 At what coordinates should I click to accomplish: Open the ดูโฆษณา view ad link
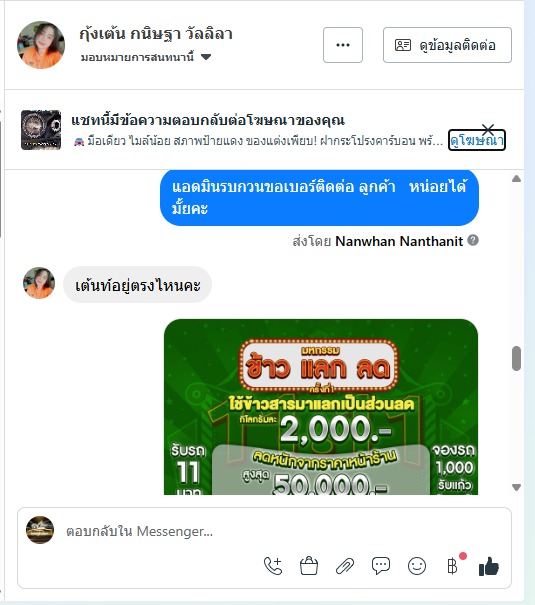pyautogui.click(x=477, y=140)
